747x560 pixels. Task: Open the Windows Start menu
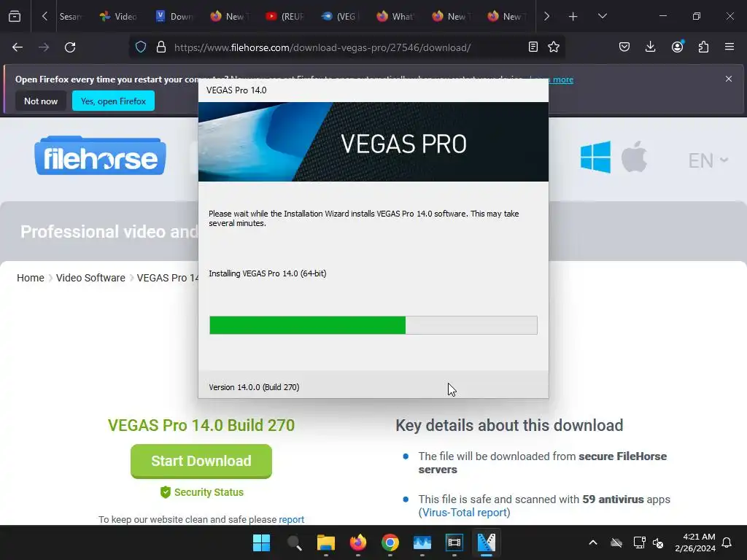[x=262, y=542]
